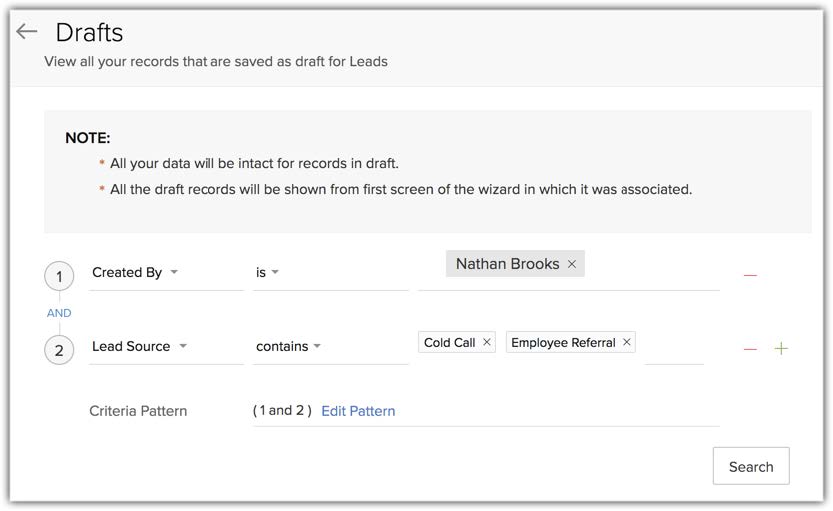Remove the Cold Call tag
Image resolution: width=833 pixels, height=511 pixels.
point(487,342)
